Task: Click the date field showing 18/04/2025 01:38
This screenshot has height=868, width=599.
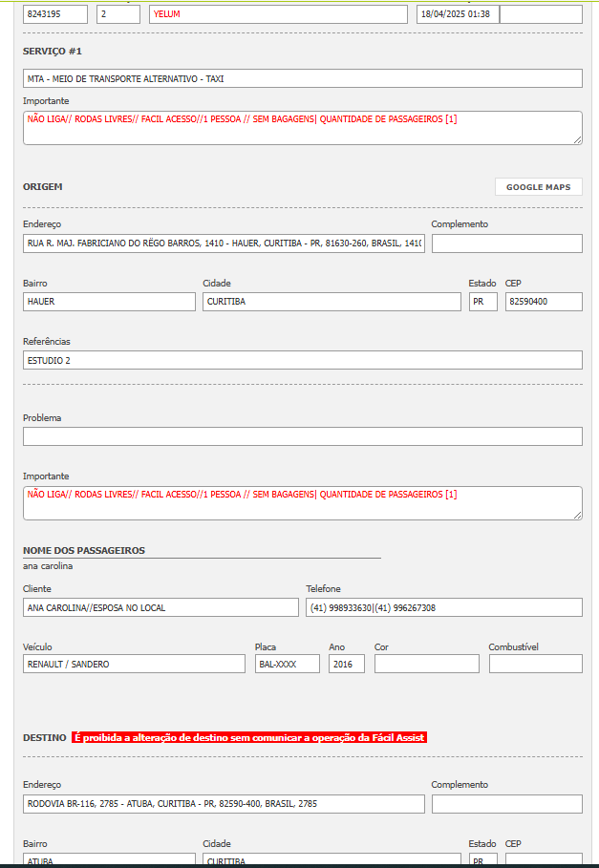Action: (x=457, y=14)
